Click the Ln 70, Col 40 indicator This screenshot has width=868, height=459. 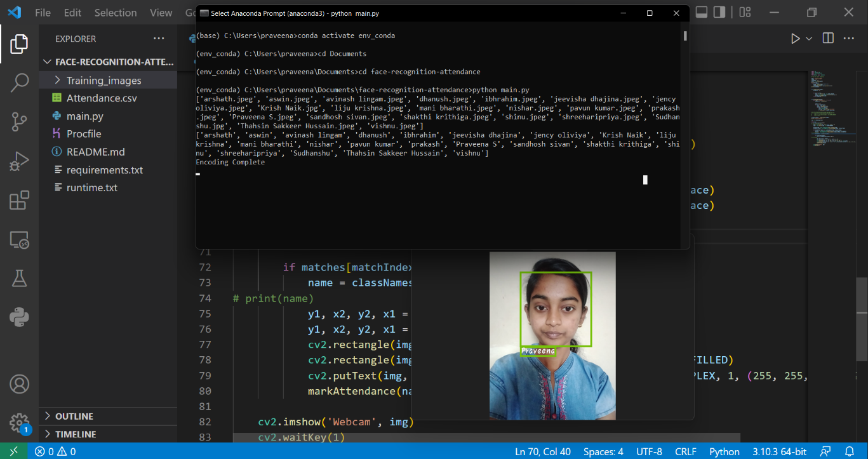[x=543, y=451]
